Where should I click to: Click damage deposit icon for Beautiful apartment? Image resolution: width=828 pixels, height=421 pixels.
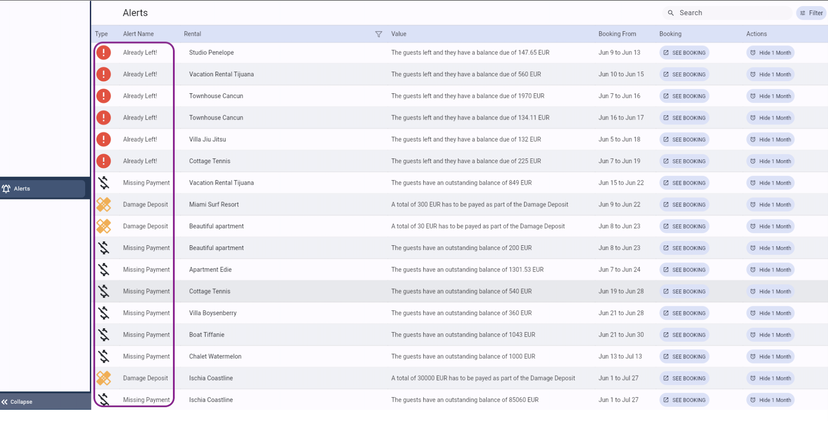point(104,226)
